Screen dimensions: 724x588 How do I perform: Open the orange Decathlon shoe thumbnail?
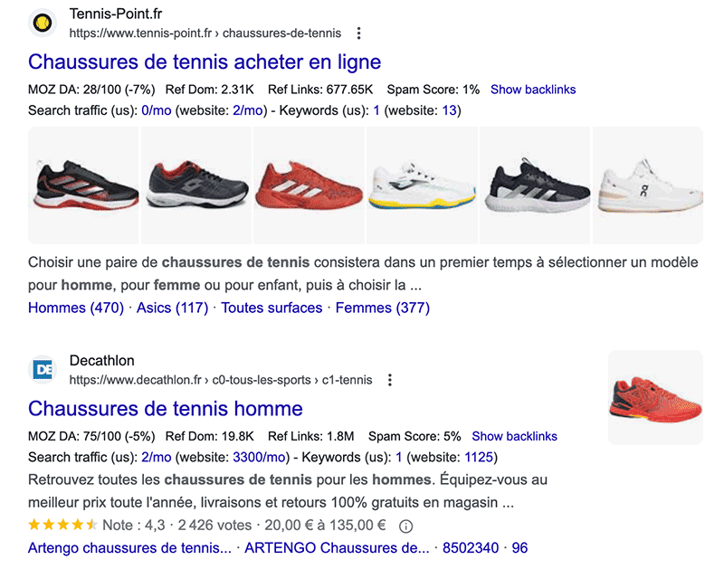[655, 397]
